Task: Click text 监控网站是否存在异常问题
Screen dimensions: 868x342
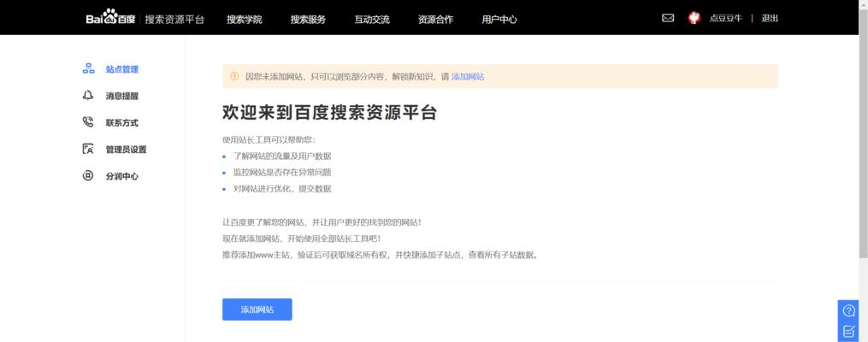Action: tap(281, 172)
